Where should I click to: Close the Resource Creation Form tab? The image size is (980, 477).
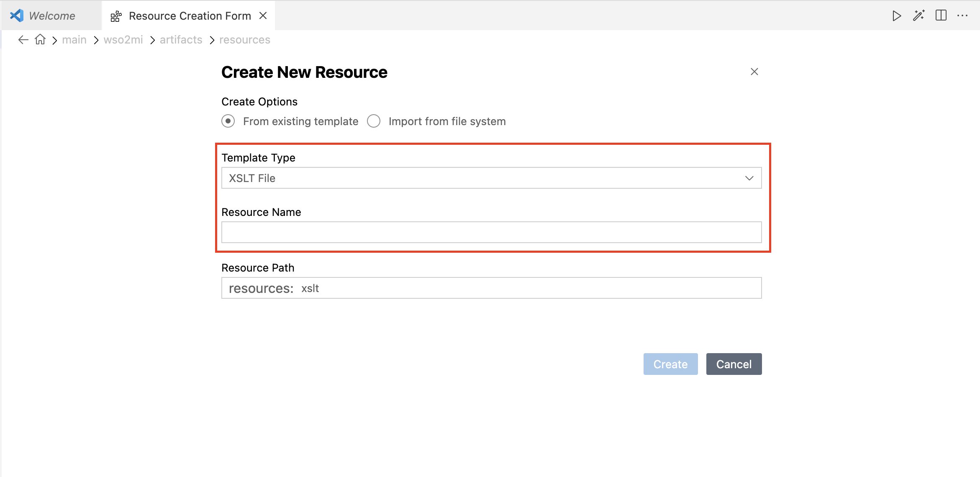(263, 16)
